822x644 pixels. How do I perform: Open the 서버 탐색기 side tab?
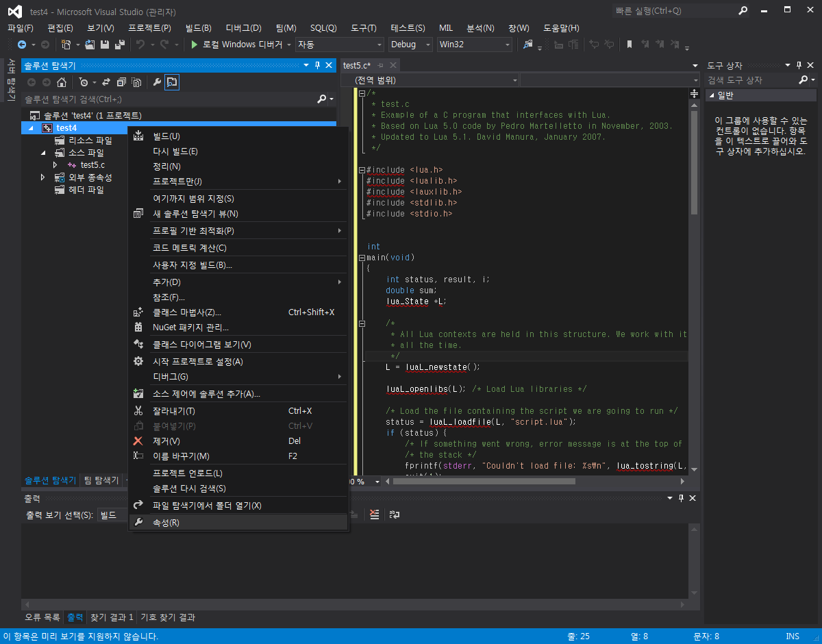click(11, 80)
